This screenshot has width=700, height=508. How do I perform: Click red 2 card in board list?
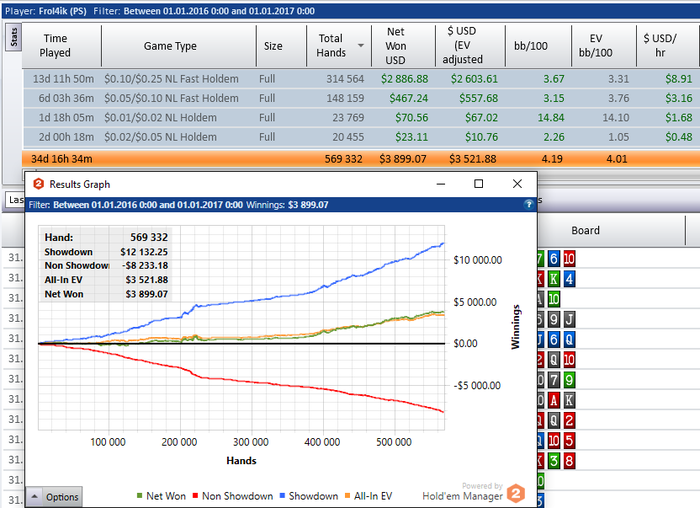(x=569, y=421)
